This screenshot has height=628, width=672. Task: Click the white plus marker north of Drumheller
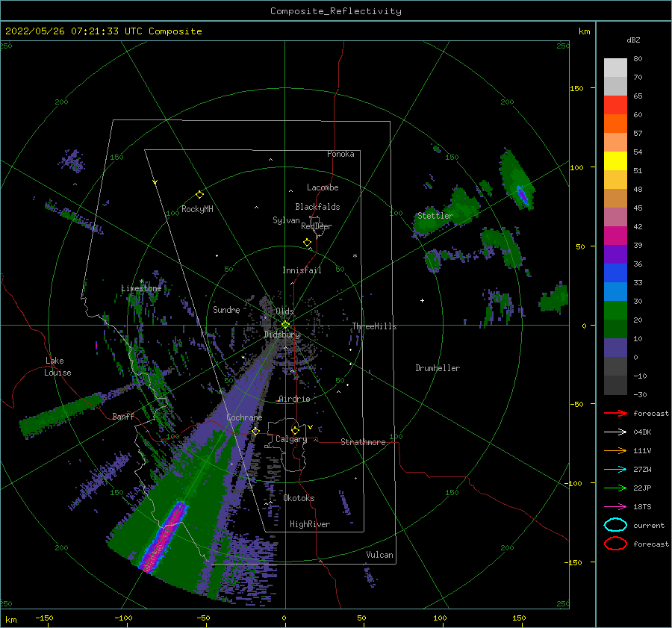click(x=422, y=300)
